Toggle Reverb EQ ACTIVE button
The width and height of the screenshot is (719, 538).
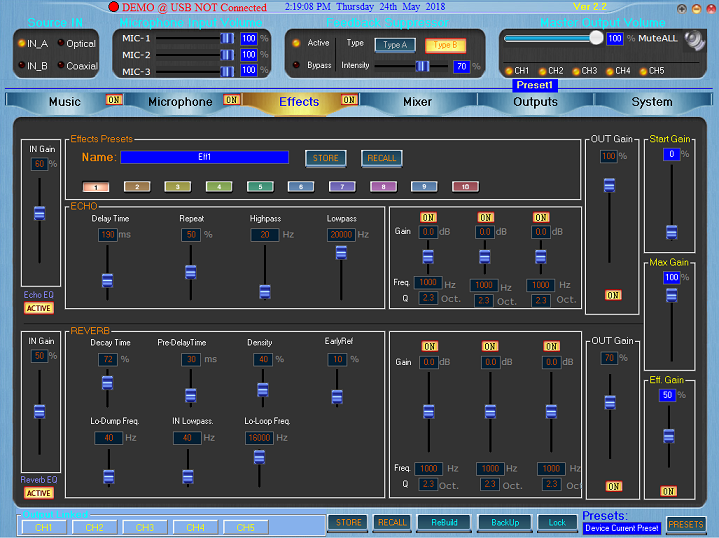click(39, 493)
